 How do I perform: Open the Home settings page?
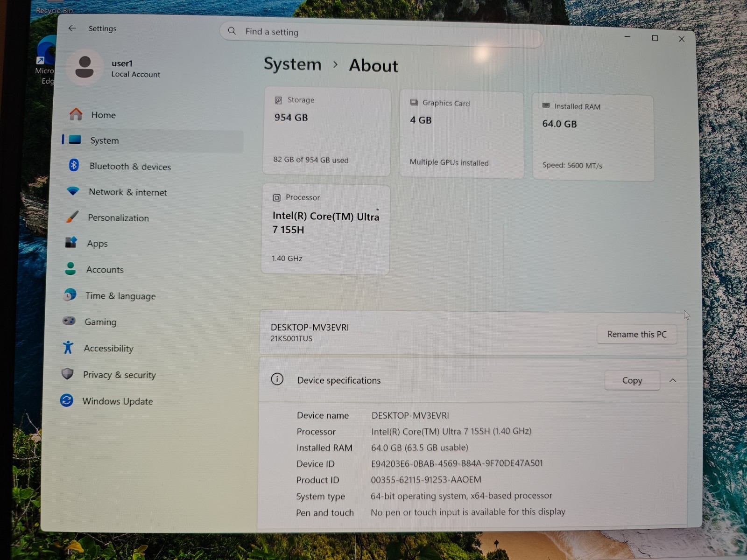tap(153, 114)
